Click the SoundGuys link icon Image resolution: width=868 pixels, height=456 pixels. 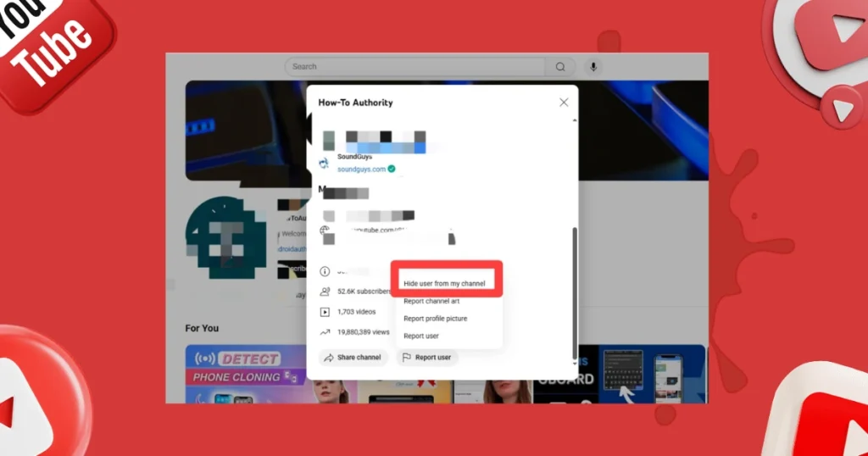point(324,163)
